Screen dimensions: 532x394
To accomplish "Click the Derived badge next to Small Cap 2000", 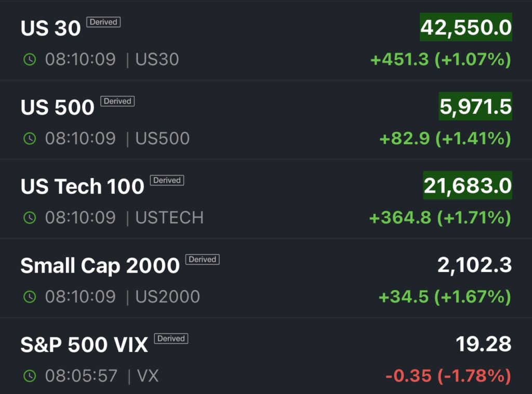I will tap(203, 260).
